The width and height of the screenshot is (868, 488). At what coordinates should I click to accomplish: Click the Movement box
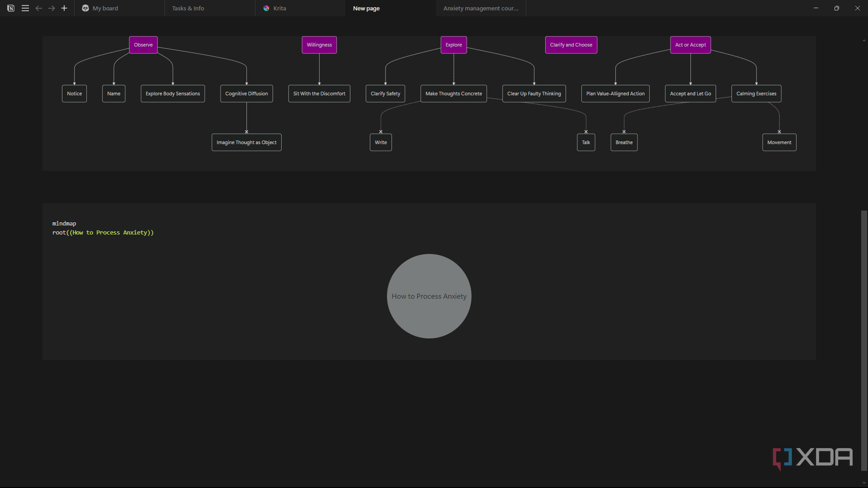779,142
